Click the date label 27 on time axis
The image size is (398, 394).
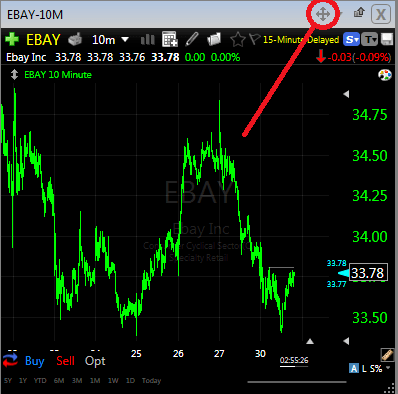(219, 354)
